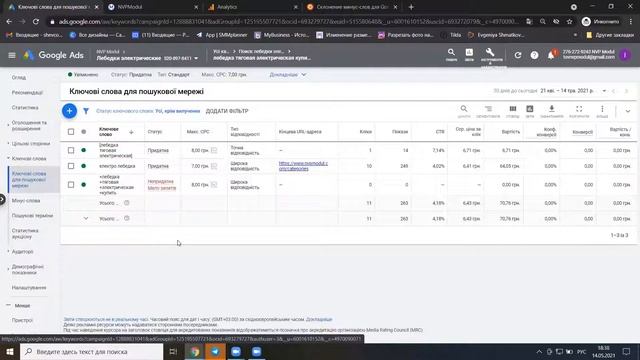Open Налаштування in the sidebar
Image resolution: width=640 pixels, height=360 pixels.
pyautogui.click(x=29, y=287)
